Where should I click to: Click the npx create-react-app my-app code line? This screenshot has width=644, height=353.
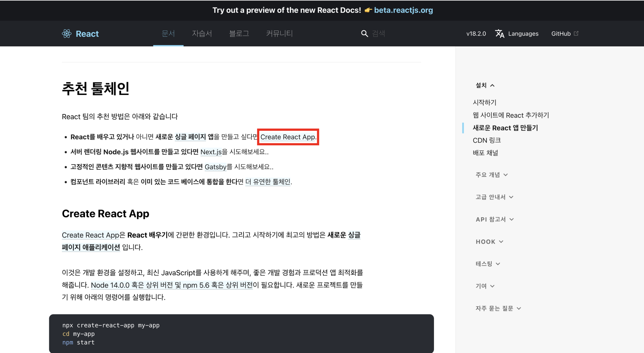click(111, 325)
